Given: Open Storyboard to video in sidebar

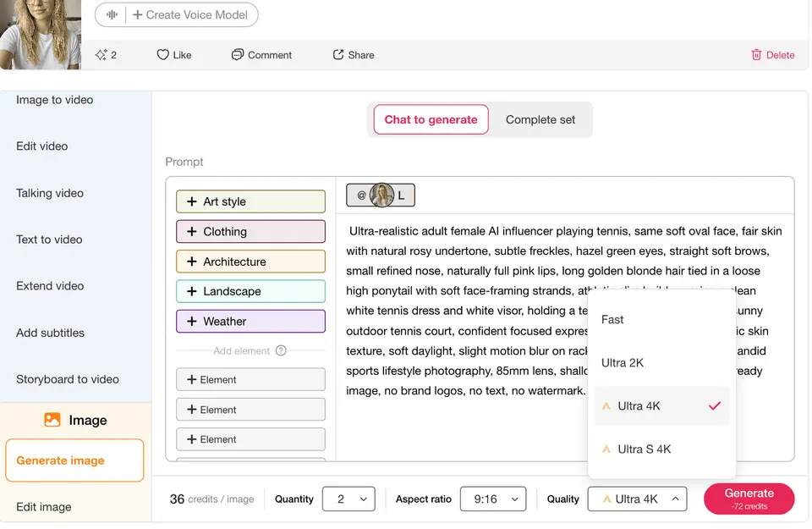Looking at the screenshot, I should pyautogui.click(x=68, y=379).
